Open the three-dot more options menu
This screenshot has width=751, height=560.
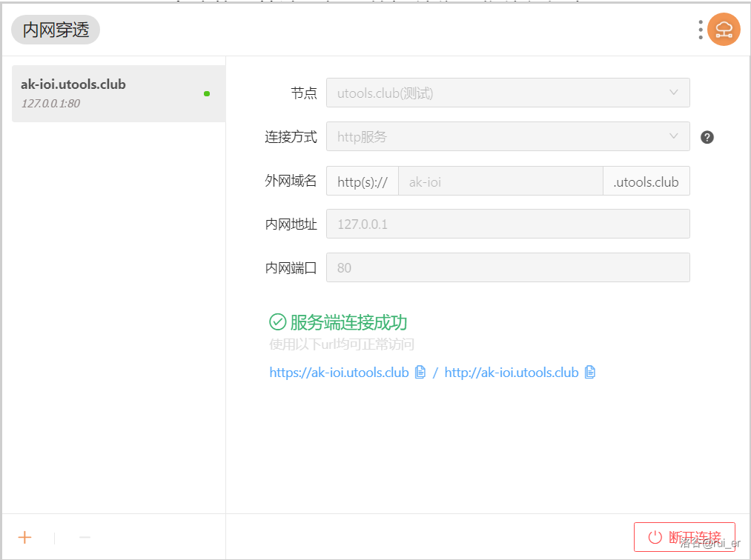(700, 30)
